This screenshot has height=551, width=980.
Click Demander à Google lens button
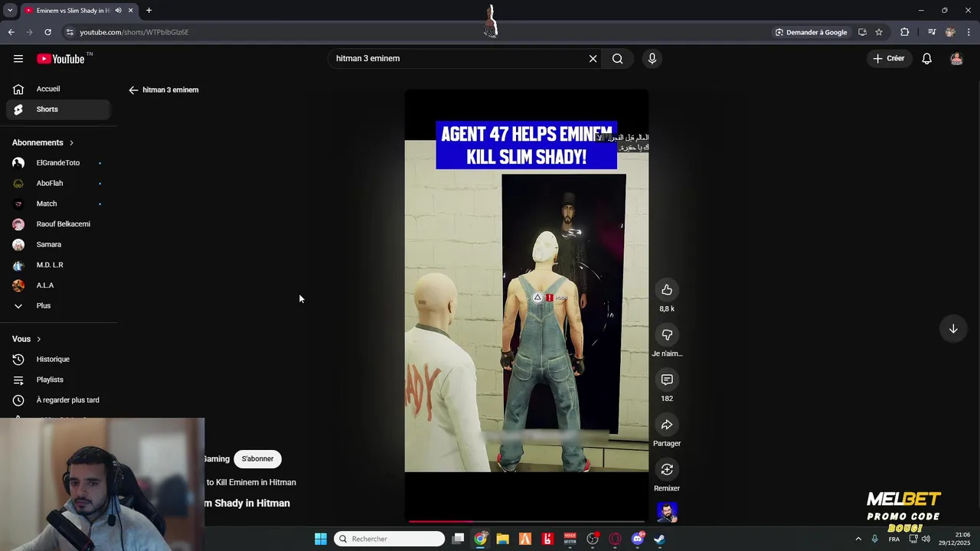click(811, 32)
